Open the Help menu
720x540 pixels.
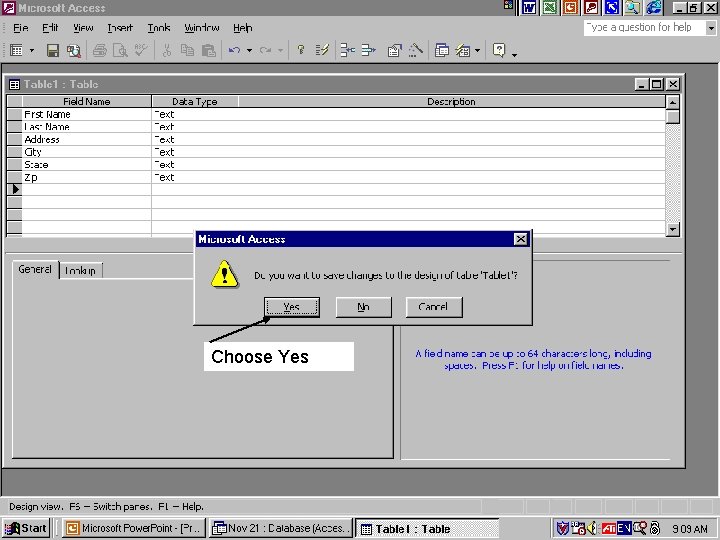click(242, 28)
